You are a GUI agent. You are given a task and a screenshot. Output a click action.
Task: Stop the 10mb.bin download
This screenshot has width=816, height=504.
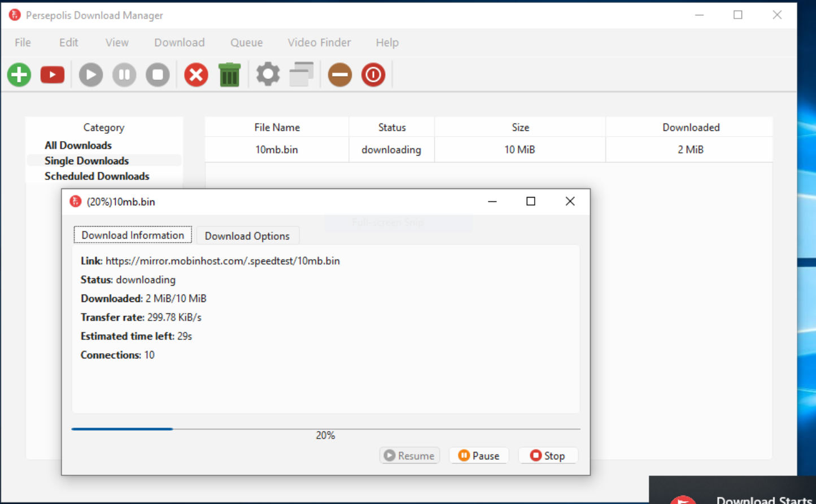(x=548, y=455)
